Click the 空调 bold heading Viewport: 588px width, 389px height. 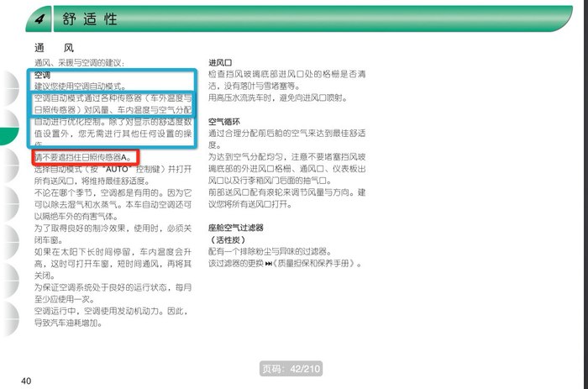point(42,75)
